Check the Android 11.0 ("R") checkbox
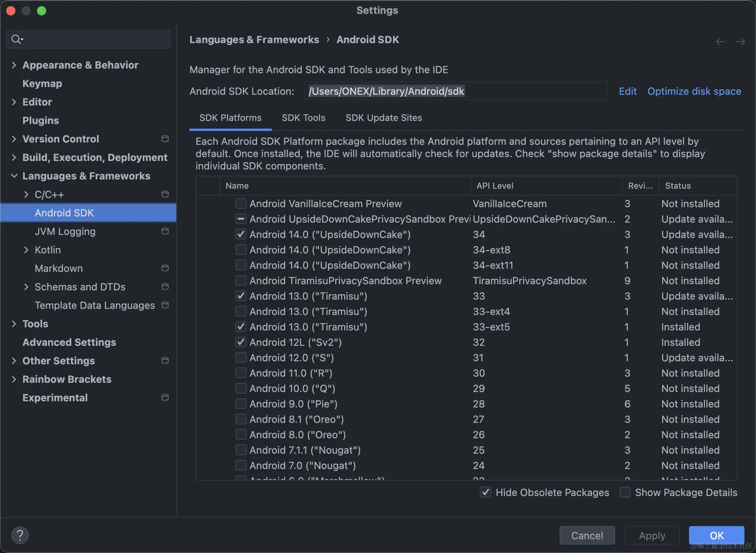Viewport: 756px width, 553px height. point(241,373)
